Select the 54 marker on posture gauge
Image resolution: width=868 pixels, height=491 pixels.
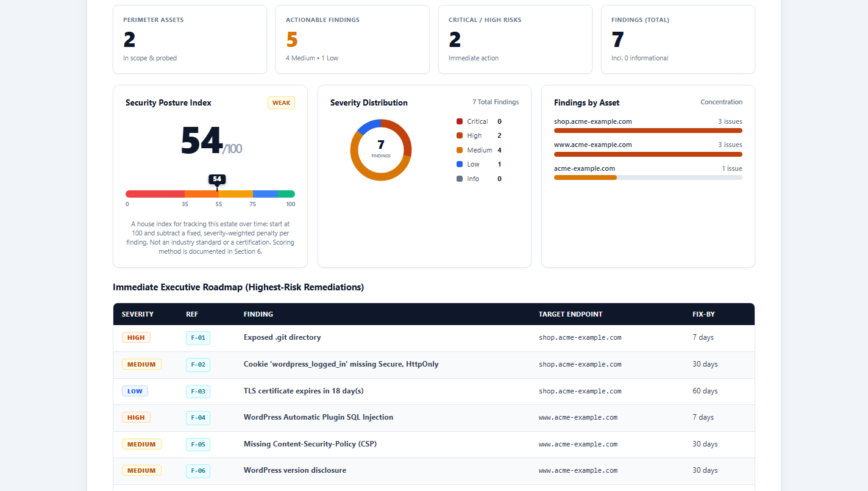[217, 179]
